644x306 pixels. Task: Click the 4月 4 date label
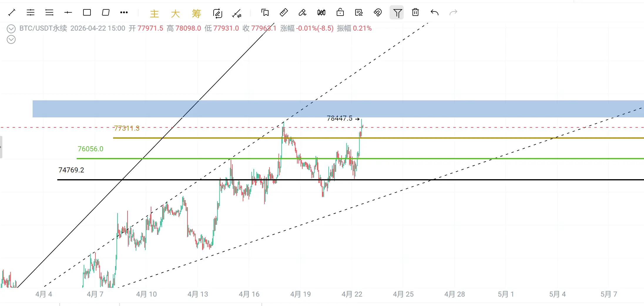pyautogui.click(x=44, y=294)
